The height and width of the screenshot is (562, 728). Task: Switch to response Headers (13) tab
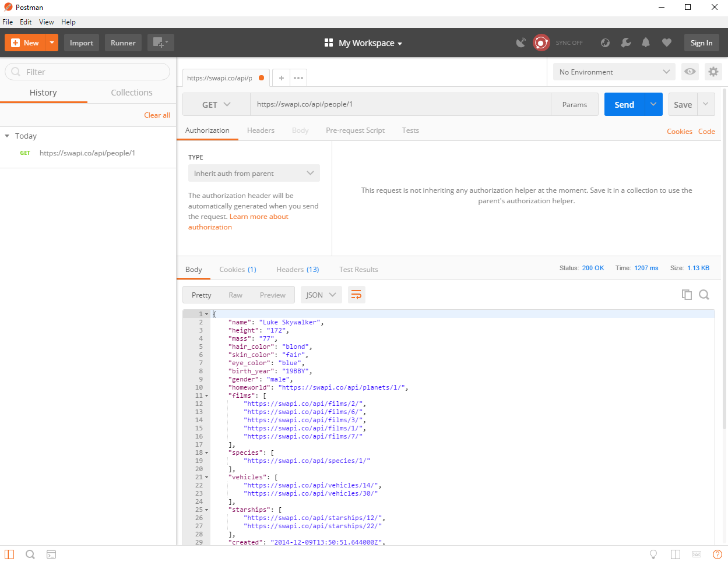click(x=297, y=270)
